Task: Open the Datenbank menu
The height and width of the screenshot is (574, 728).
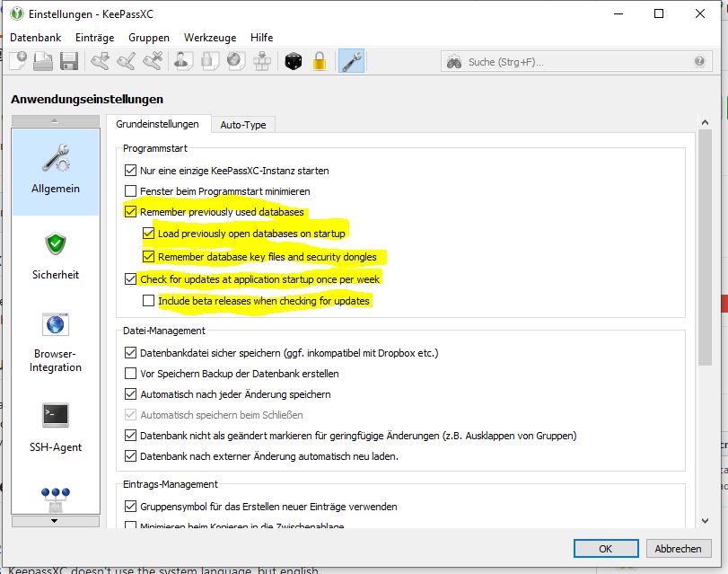Action: pos(35,38)
